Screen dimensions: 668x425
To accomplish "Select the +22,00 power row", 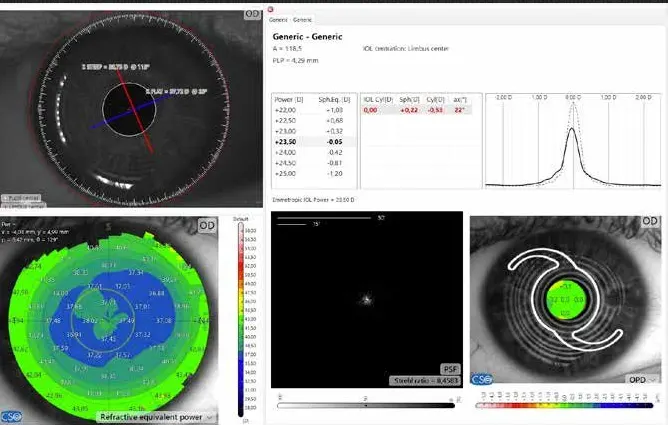I will point(287,110).
